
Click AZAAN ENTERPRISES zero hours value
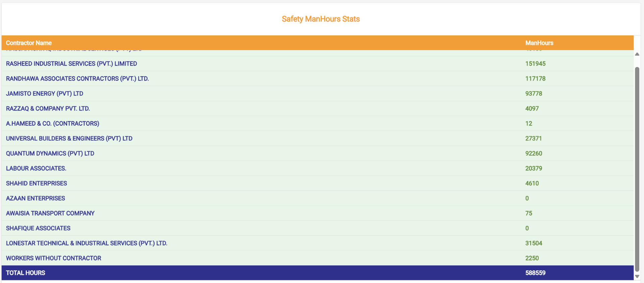click(527, 198)
